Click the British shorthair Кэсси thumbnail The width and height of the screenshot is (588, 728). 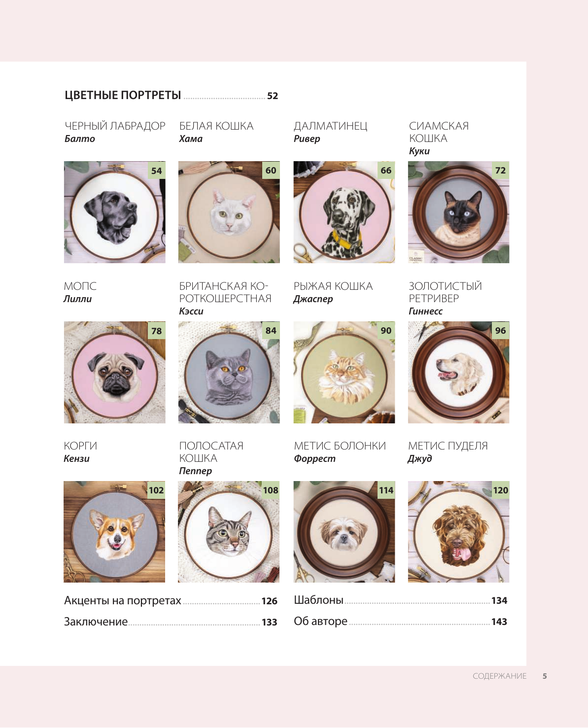point(229,373)
